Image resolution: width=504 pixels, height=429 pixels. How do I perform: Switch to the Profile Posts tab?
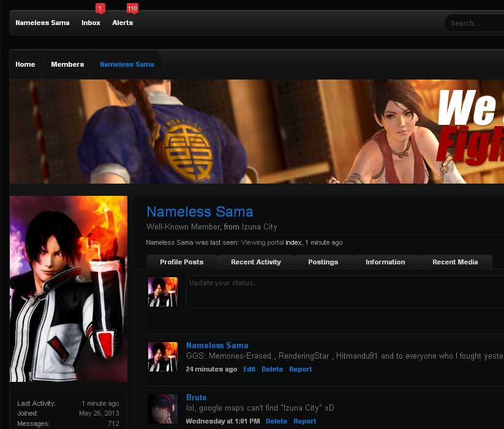[x=182, y=262]
